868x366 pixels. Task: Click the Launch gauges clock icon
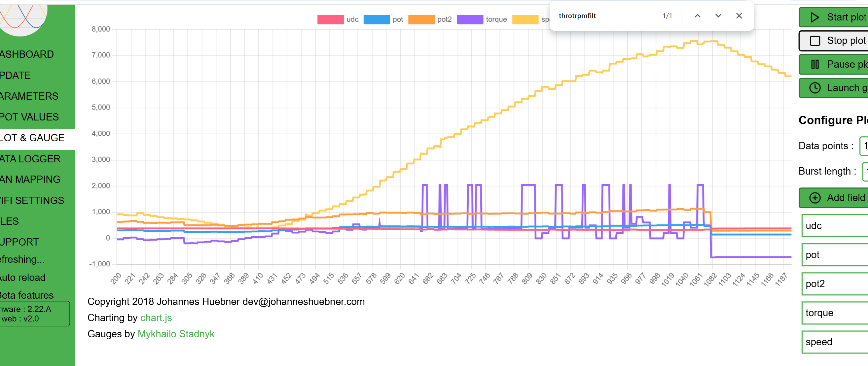(814, 88)
